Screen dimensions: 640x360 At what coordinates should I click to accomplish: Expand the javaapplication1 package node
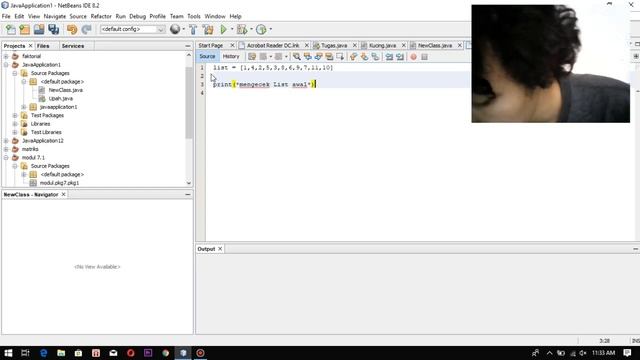(24, 107)
